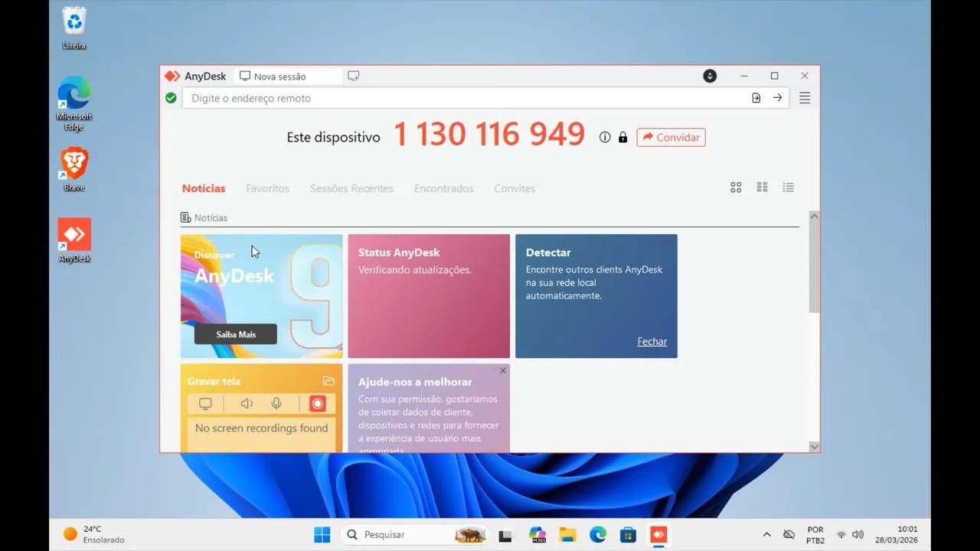Click the Notícias section header label
The image size is (980, 551).
pos(211,218)
